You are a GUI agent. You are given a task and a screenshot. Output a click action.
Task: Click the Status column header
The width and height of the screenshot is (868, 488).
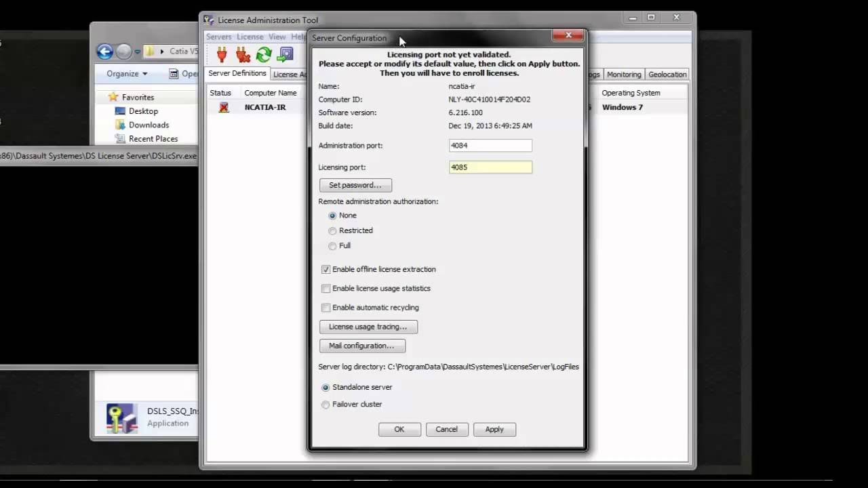point(220,93)
